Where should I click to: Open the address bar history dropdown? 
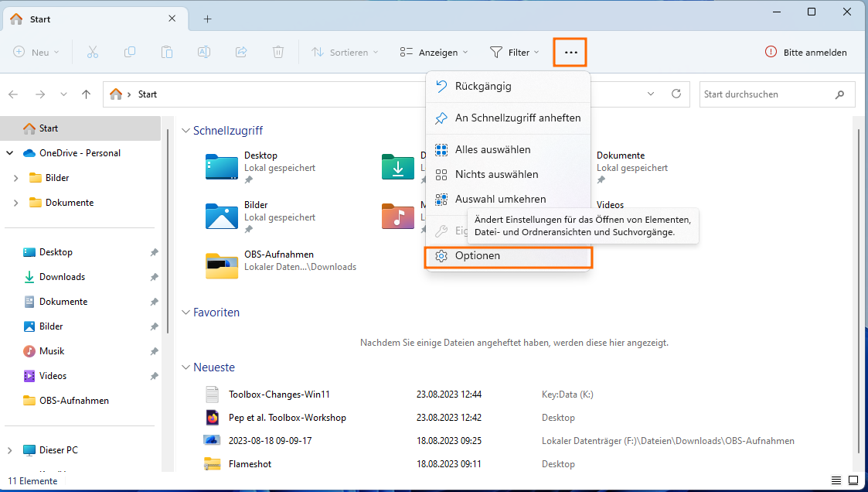[x=651, y=94]
